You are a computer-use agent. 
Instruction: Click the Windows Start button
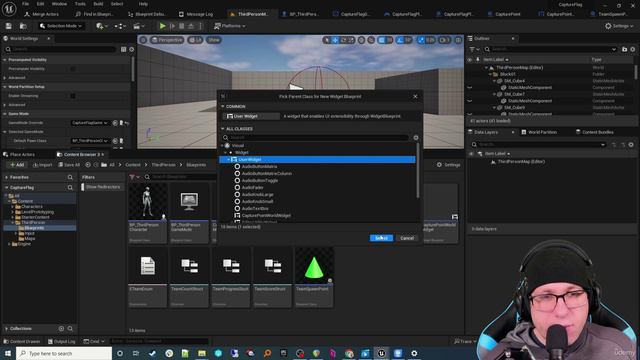pyautogui.click(x=7, y=353)
